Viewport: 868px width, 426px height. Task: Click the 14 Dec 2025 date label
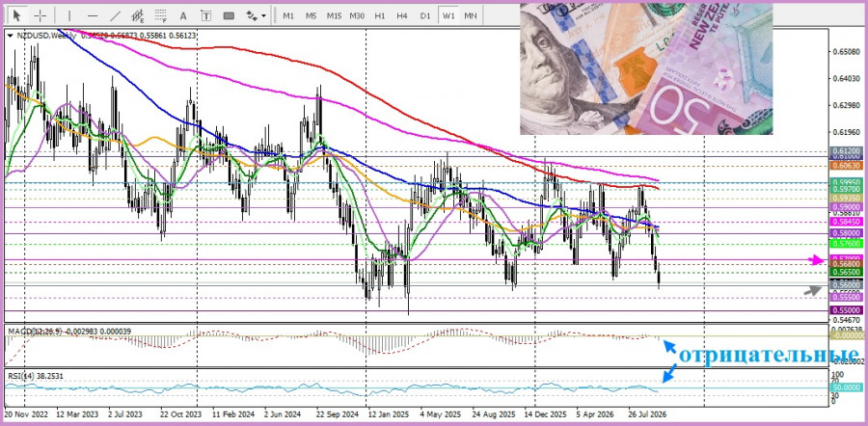(545, 413)
